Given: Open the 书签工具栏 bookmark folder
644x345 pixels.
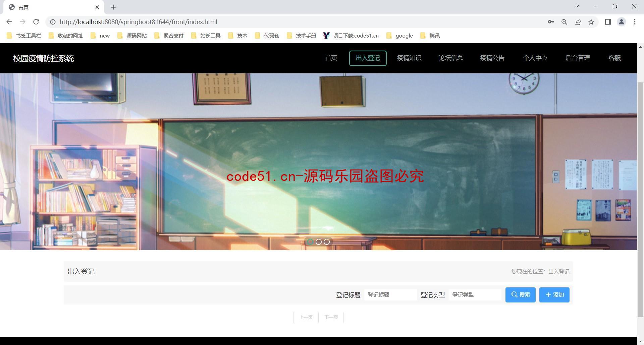Looking at the screenshot, I should pos(24,36).
